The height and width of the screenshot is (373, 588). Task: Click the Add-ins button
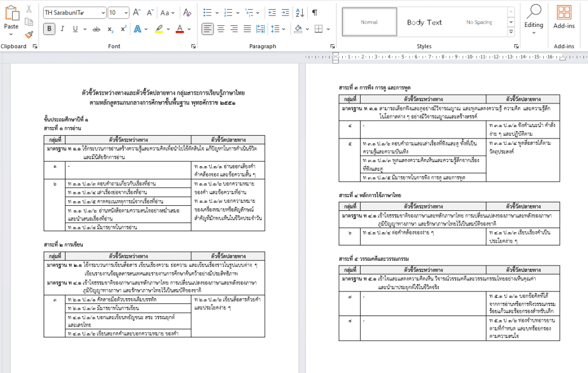click(x=564, y=17)
